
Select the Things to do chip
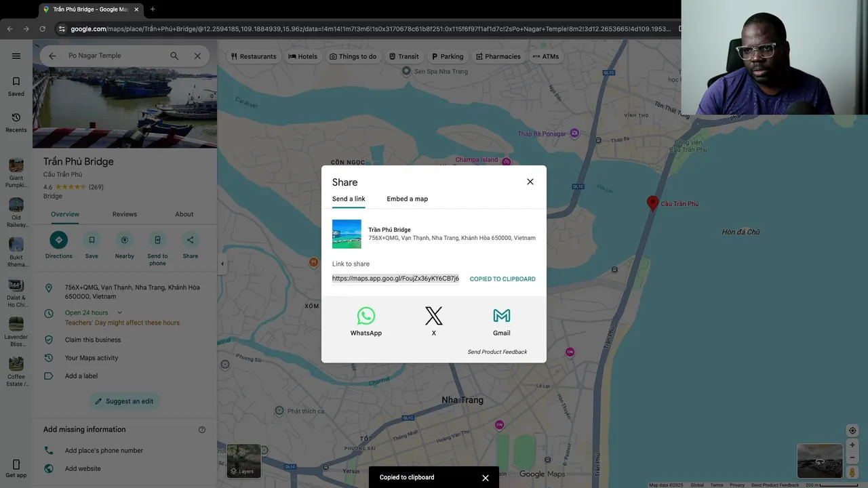click(353, 56)
